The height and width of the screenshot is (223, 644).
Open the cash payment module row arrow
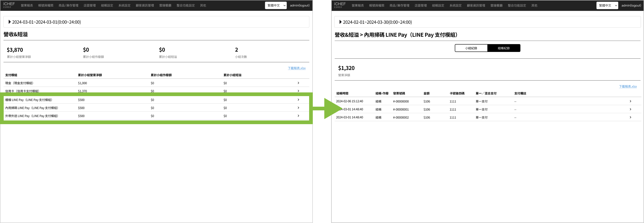click(x=298, y=83)
